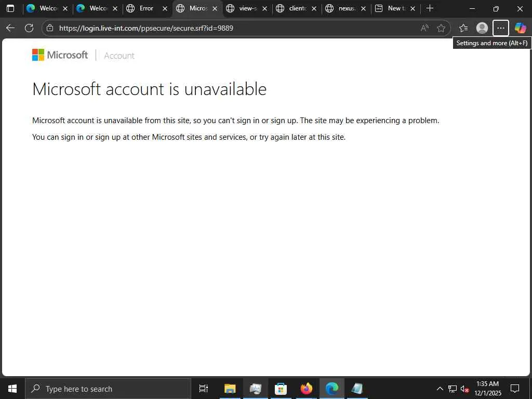
Task: Click the Microsoft account is unavailable heading
Action: (x=149, y=89)
